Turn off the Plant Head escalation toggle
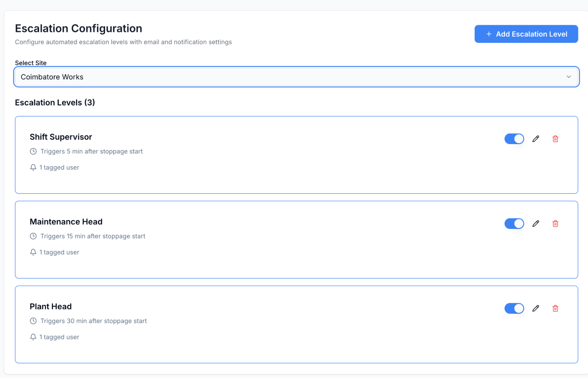This screenshot has width=588, height=378. pos(514,308)
